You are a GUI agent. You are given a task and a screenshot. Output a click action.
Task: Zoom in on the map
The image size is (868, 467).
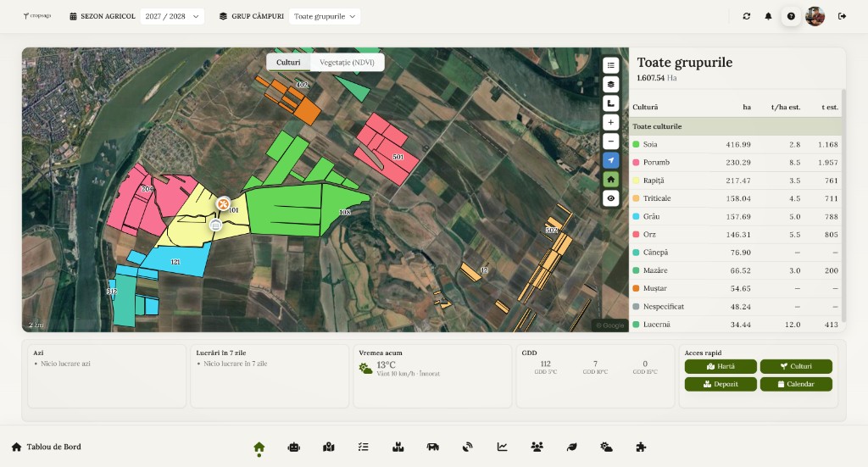[x=610, y=122]
